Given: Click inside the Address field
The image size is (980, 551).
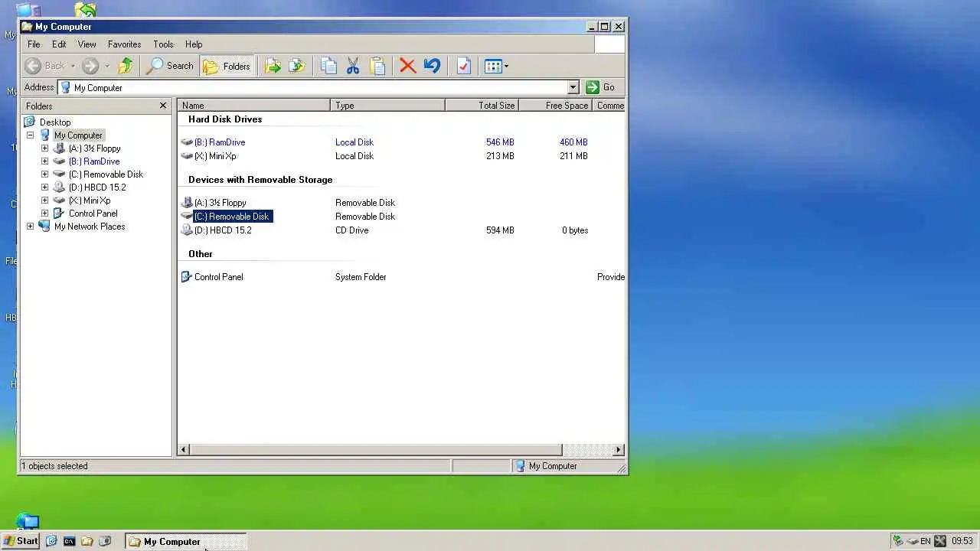Looking at the screenshot, I should pos(312,87).
